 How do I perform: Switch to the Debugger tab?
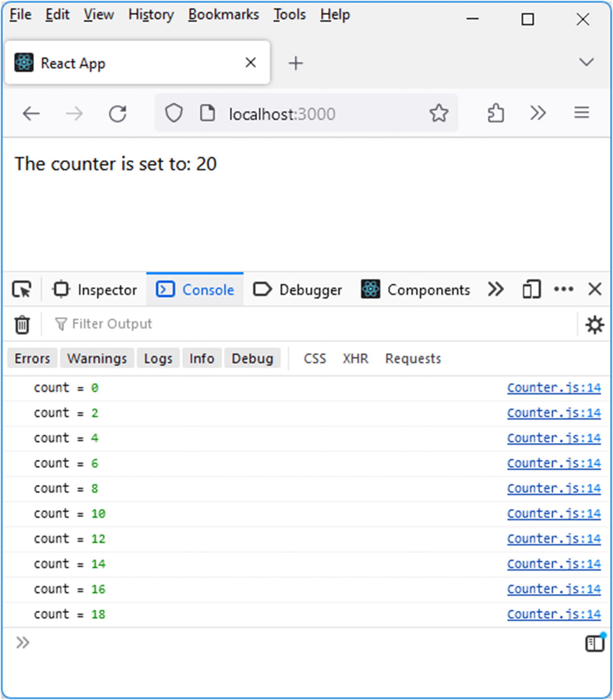tap(298, 290)
